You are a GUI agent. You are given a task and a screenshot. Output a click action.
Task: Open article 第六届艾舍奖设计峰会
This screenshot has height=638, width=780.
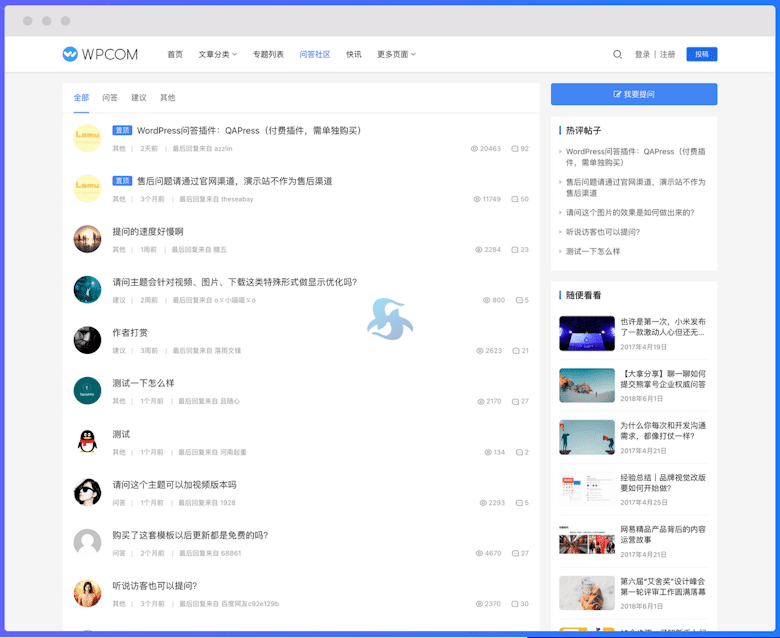[663, 586]
